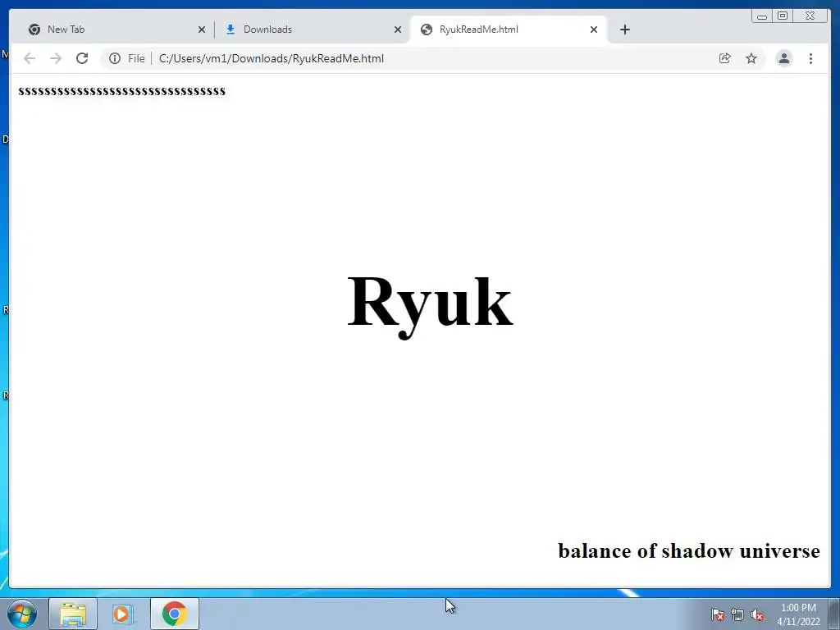Open Windows Explorer from the taskbar
This screenshot has width=840, height=630.
click(73, 614)
